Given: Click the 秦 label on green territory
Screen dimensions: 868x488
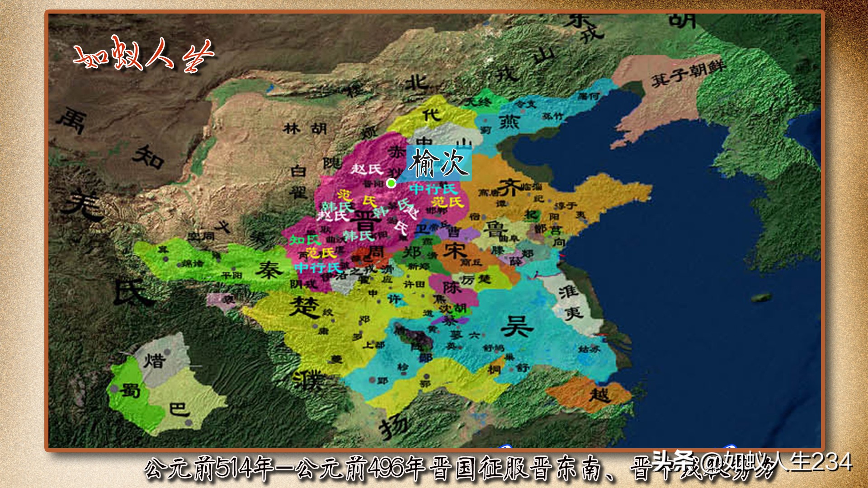Looking at the screenshot, I should pos(269,270).
